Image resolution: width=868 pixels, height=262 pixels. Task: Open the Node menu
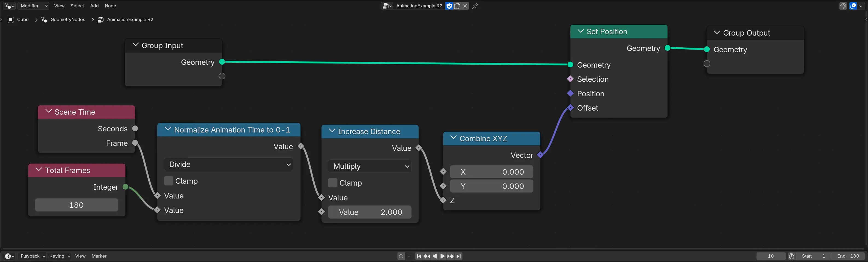pyautogui.click(x=110, y=6)
